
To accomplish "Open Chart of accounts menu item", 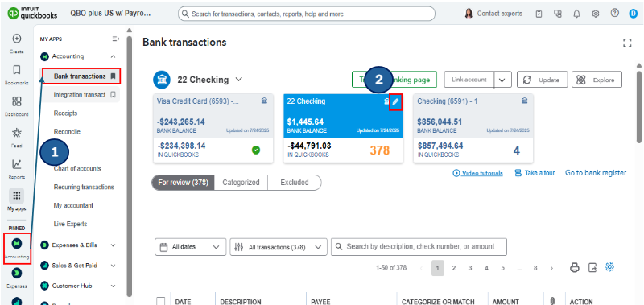I will [x=77, y=169].
